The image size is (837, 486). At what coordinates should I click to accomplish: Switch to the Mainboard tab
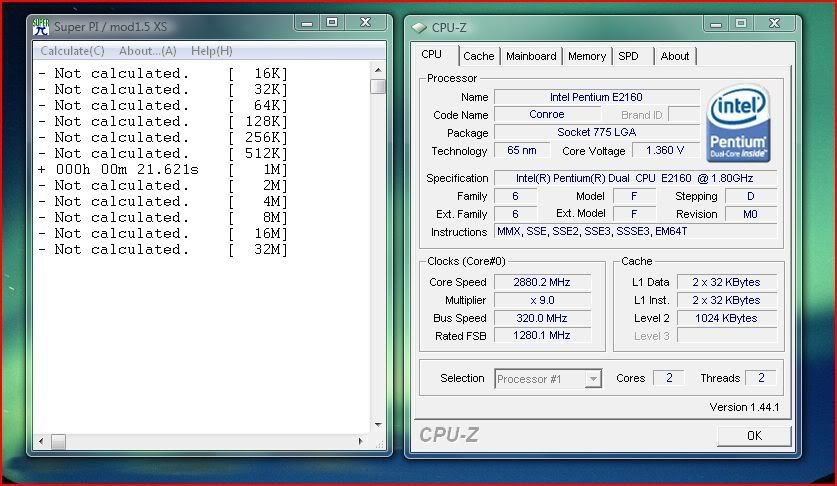[531, 56]
